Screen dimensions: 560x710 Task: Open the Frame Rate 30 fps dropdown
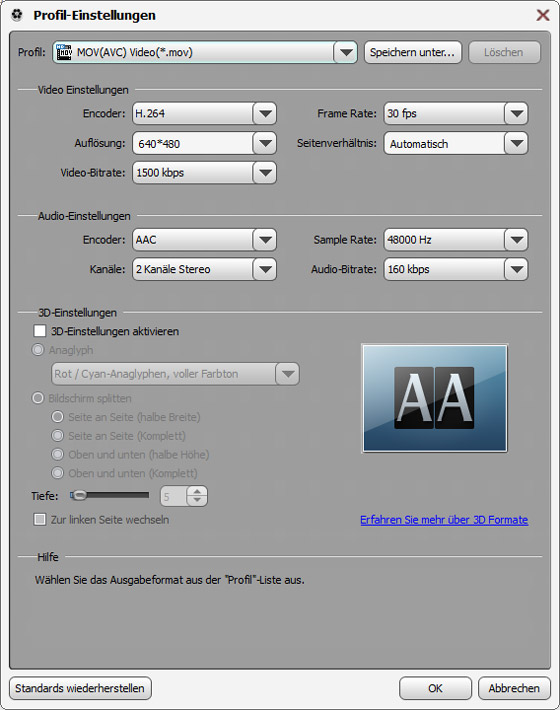(x=517, y=113)
